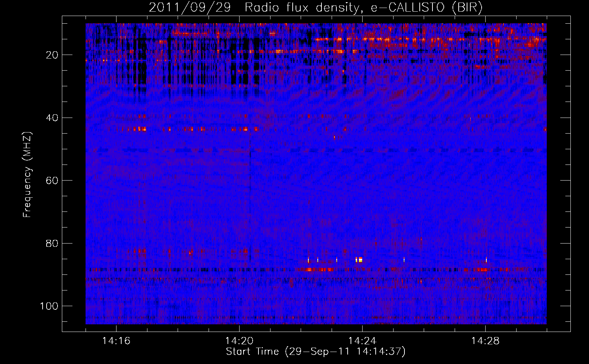Click the 'Start Time (29-Sep-11 14:14:37)' label

(316, 352)
